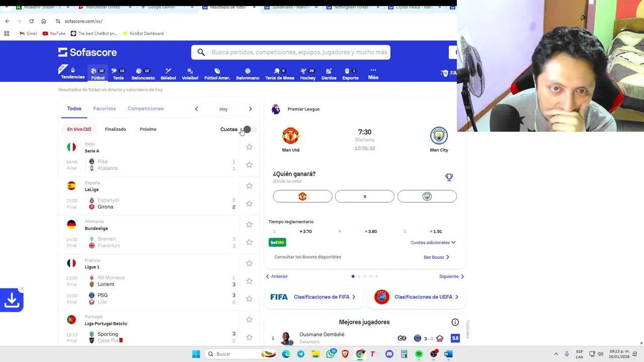The width and height of the screenshot is (644, 362).
Task: Open Clasificaciones de FIFA
Action: (313, 297)
